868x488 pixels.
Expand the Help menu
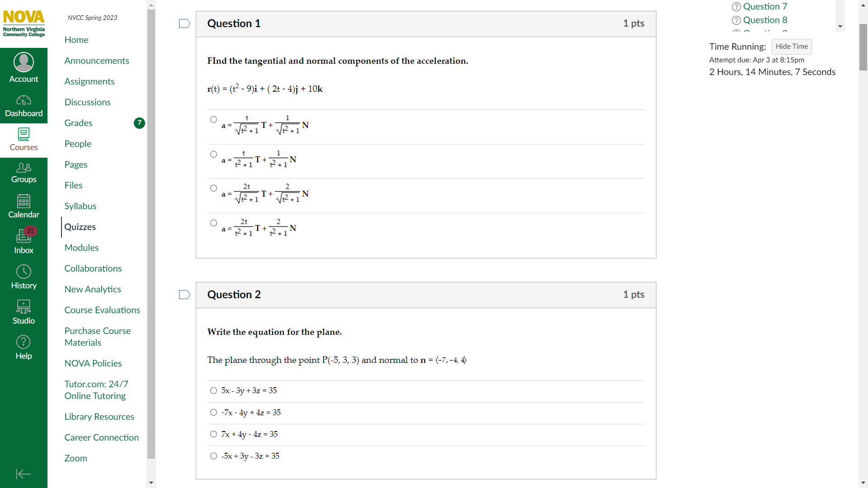[x=24, y=347]
